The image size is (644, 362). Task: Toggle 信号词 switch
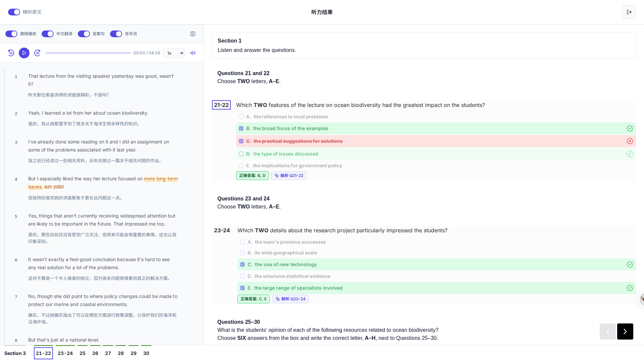pyautogui.click(x=116, y=34)
